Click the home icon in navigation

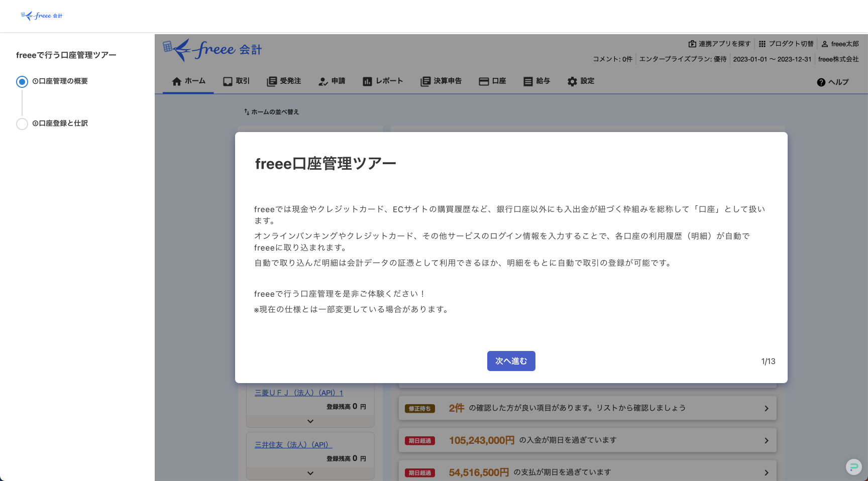(176, 81)
